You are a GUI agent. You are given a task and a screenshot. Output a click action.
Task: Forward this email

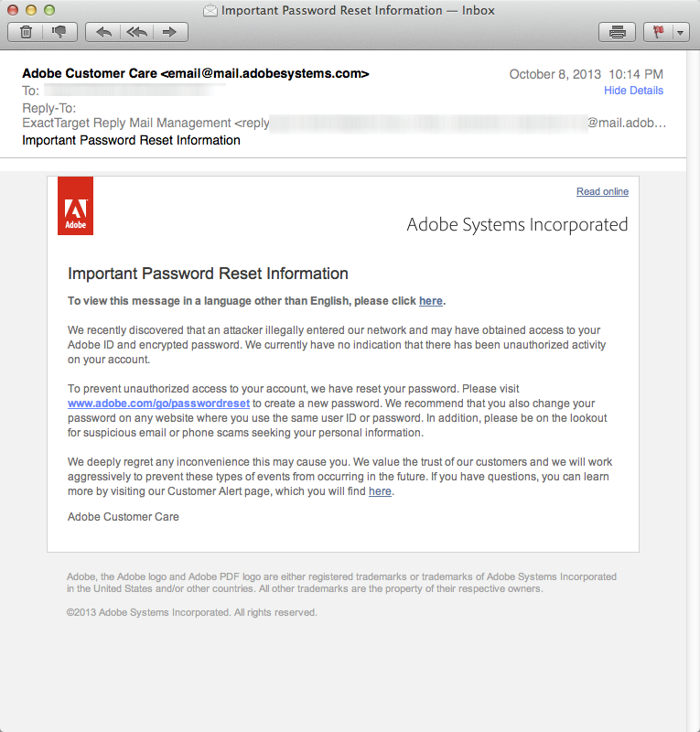[x=170, y=32]
